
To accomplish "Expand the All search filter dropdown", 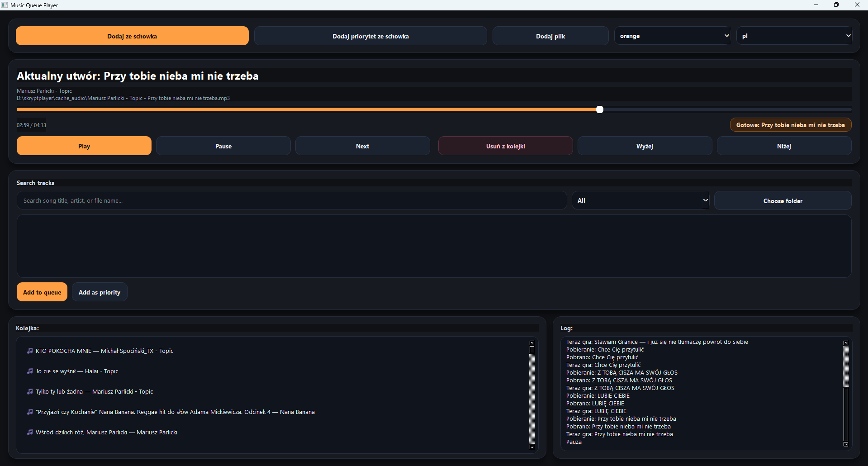I will click(x=640, y=200).
